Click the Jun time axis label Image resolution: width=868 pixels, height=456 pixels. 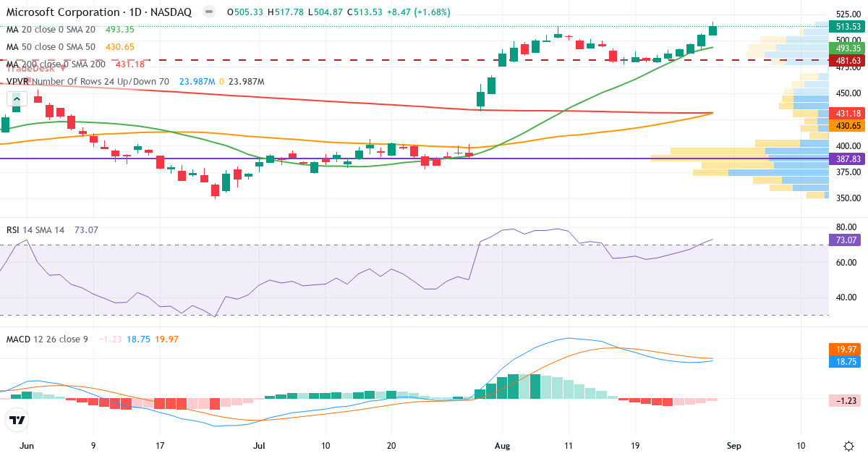point(27,445)
